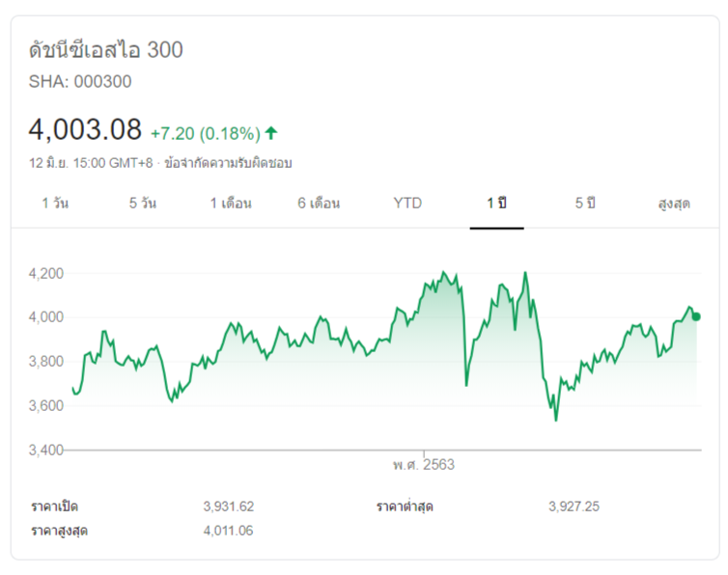This screenshot has width=728, height=575.
Task: Click the ราคาต่ำสุด value 3,927.25
Action: (x=574, y=507)
